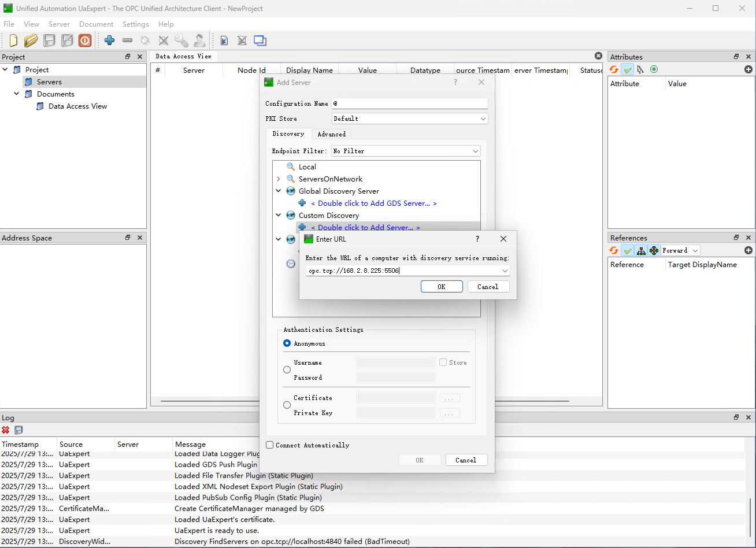756x548 pixels.
Task: Click the overlapping windows toolbar icon
Action: click(x=260, y=40)
